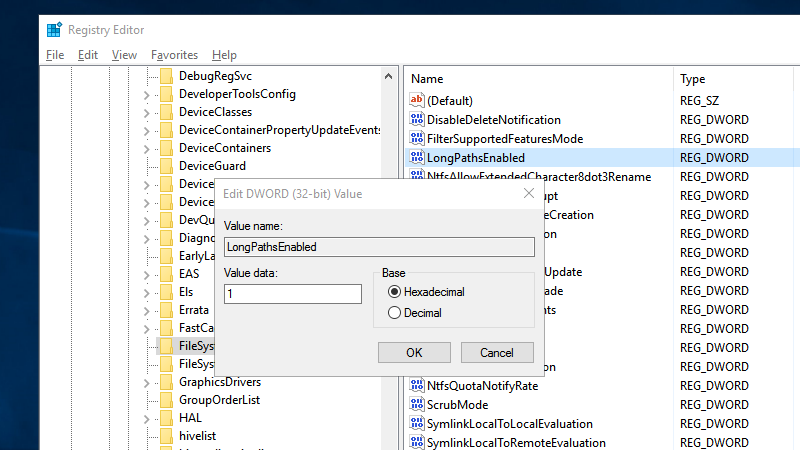Image resolution: width=800 pixels, height=450 pixels.
Task: Click the NtfsQuotaNotifyRate DWORD icon
Action: [417, 386]
